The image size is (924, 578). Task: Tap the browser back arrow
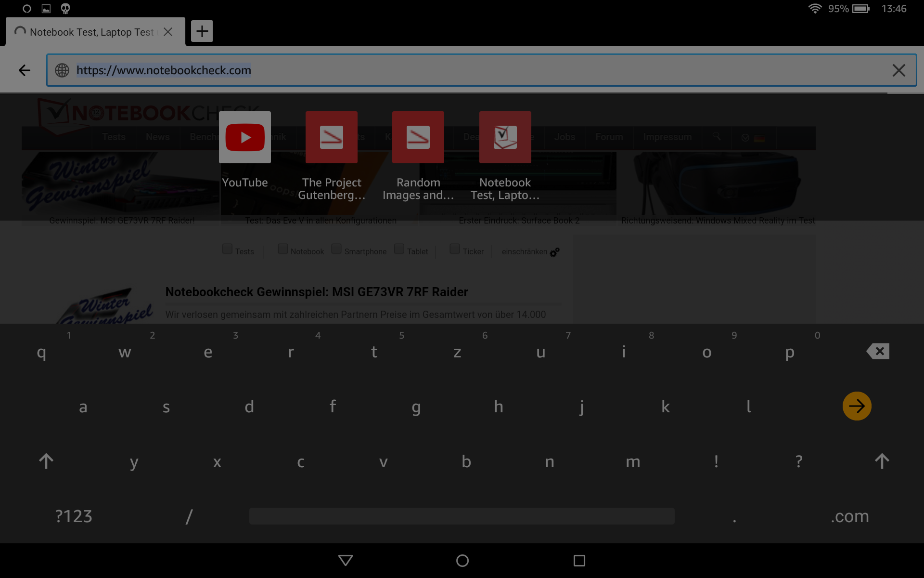[24, 70]
